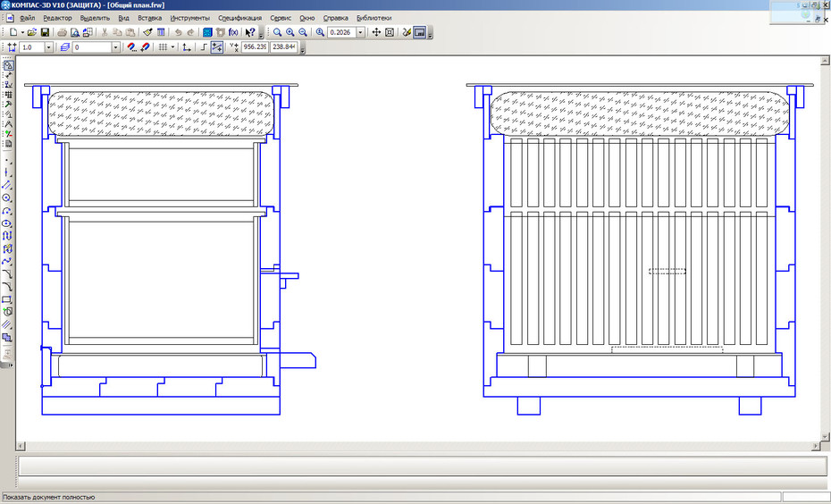
Task: Click the Show All zoom-to-fit icon
Action: point(390,32)
